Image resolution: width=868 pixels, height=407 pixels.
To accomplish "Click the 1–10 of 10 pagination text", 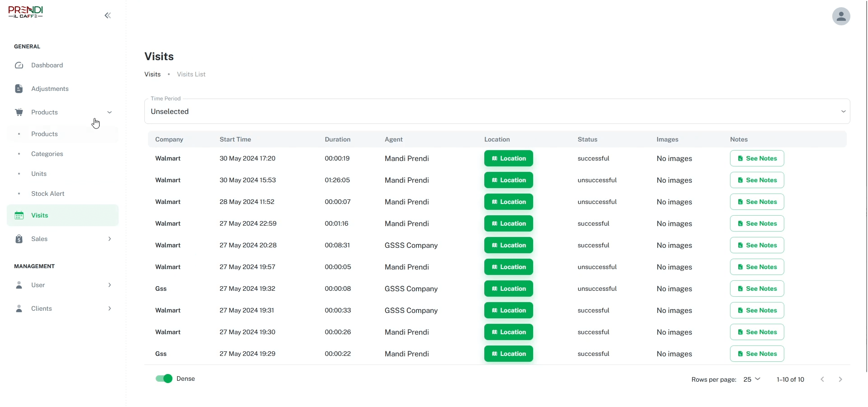I will [790, 379].
